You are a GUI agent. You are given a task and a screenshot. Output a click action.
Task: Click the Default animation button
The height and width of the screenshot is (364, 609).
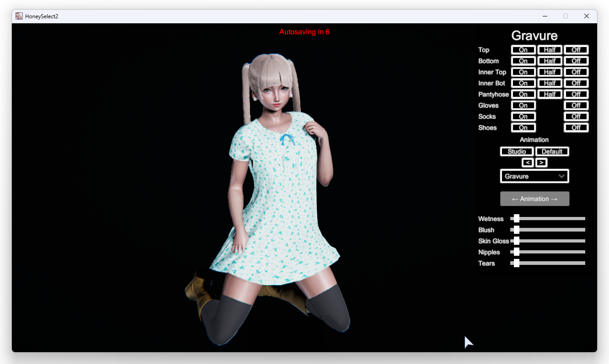pos(552,152)
